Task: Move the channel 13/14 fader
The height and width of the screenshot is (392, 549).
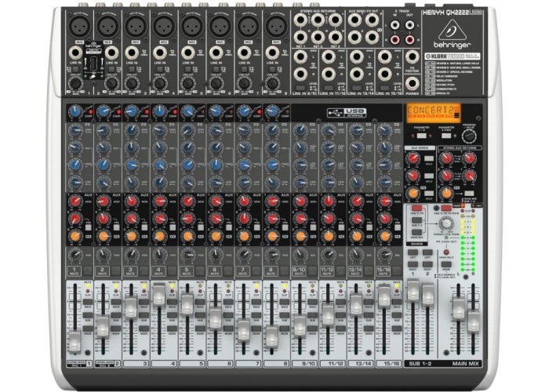Action: 356,304
